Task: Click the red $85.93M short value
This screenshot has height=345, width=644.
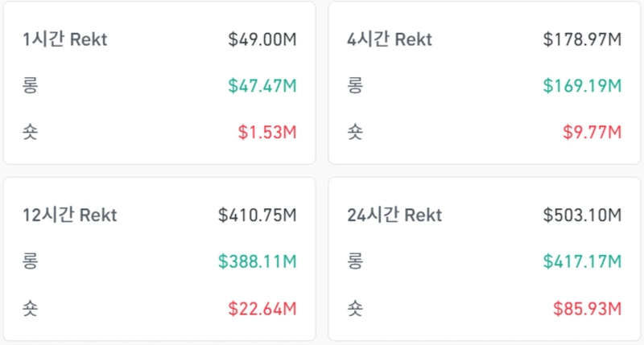Action: click(588, 308)
